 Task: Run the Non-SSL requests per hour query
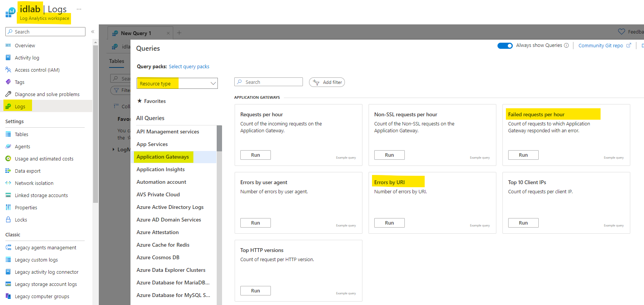click(x=390, y=155)
